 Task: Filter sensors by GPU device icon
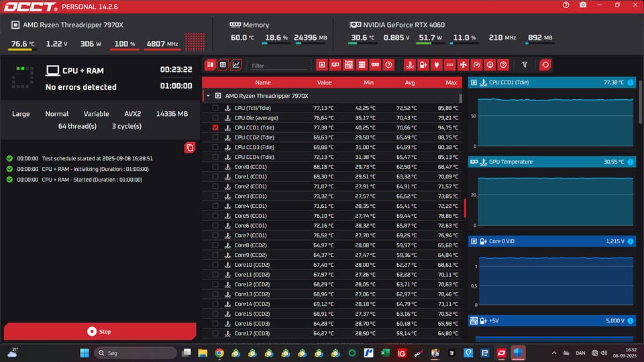pos(335,65)
